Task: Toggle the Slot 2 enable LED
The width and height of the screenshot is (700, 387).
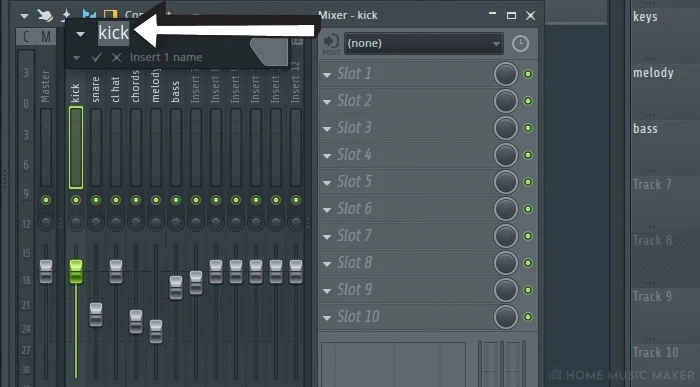Action: point(528,101)
